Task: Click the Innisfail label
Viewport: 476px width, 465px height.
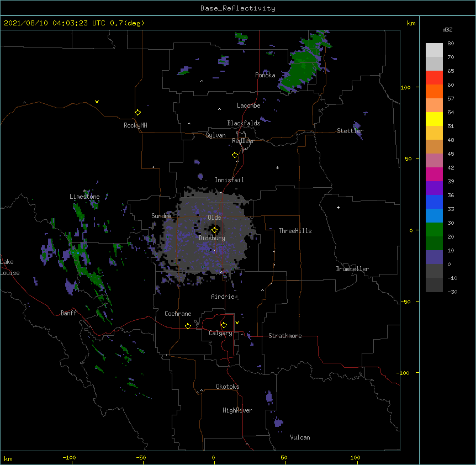Action: (x=229, y=180)
